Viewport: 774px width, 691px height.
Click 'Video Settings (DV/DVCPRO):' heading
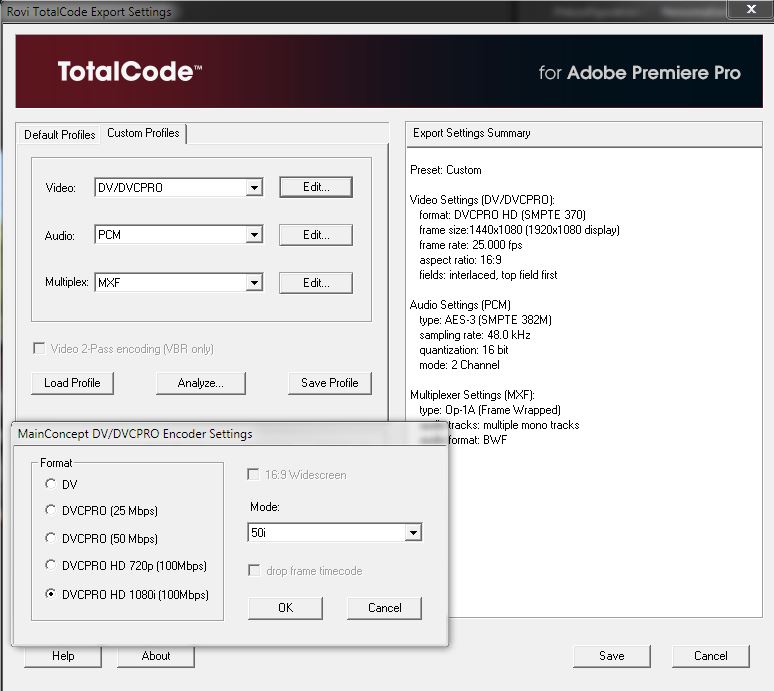pos(482,200)
